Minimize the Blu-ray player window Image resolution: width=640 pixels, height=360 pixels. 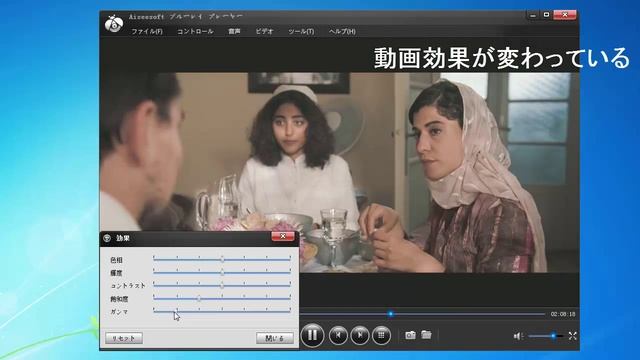[x=533, y=15]
